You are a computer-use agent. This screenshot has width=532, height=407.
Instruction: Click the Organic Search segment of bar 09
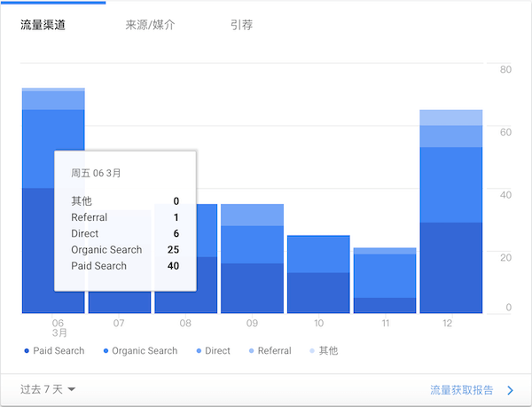252,245
